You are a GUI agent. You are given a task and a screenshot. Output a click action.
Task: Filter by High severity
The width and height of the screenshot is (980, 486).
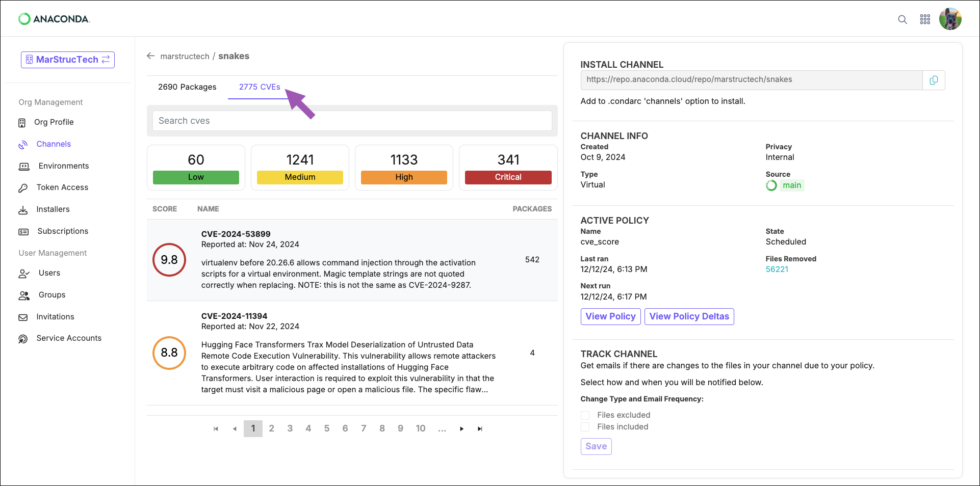pos(404,168)
